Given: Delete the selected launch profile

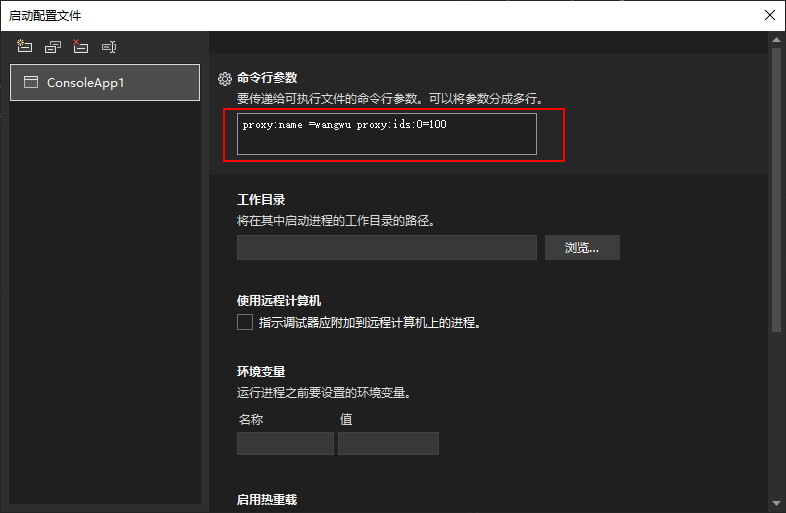Looking at the screenshot, I should tap(80, 47).
